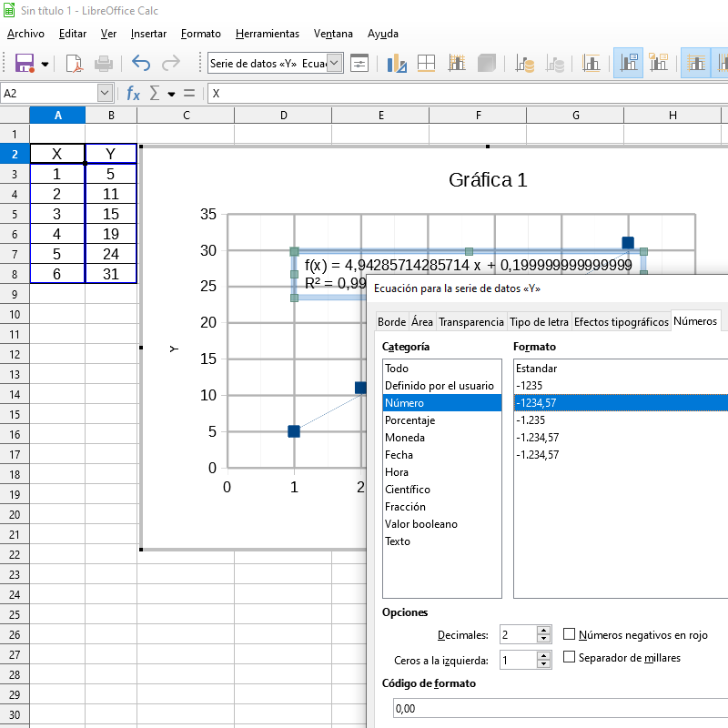Switch to the Borde tab
The height and width of the screenshot is (728, 728).
click(x=392, y=322)
